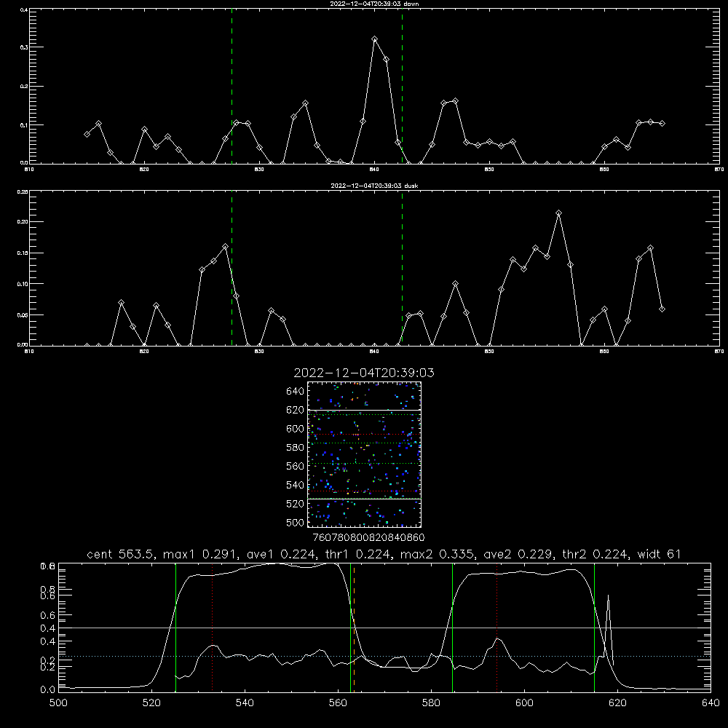Image resolution: width=728 pixels, height=728 pixels.
Task: Click the 0.2 label on dawn plot y-axis
Action: coord(24,87)
